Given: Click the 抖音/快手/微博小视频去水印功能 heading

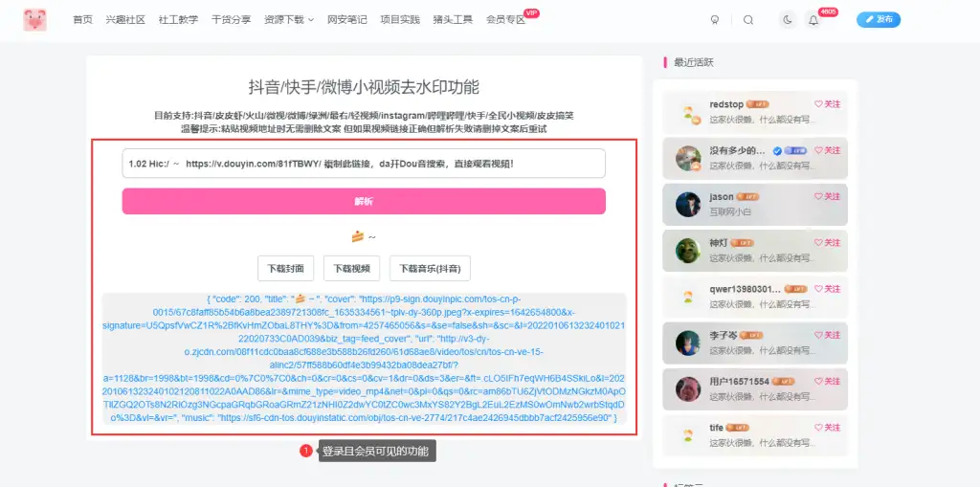Looking at the screenshot, I should click(x=364, y=87).
